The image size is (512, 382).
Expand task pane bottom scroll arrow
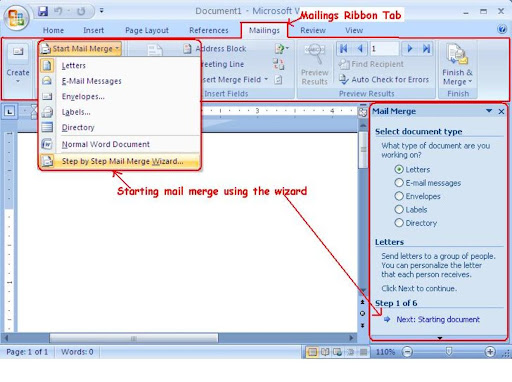(x=440, y=338)
